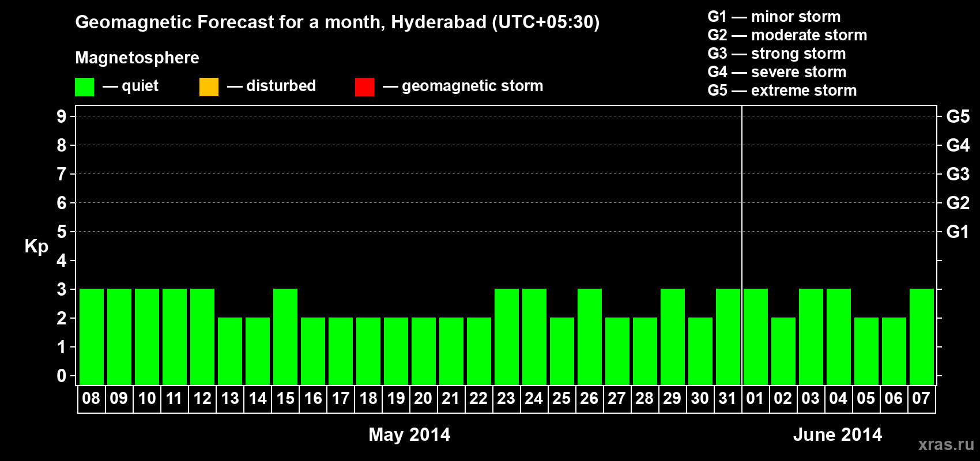980x461 pixels.
Task: Click the date label 22
Action: click(478, 398)
